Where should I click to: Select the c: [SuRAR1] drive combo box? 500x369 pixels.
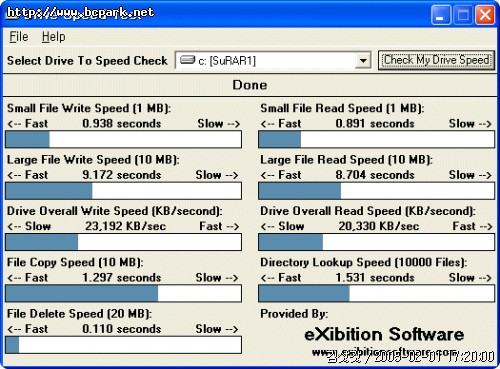(273, 61)
